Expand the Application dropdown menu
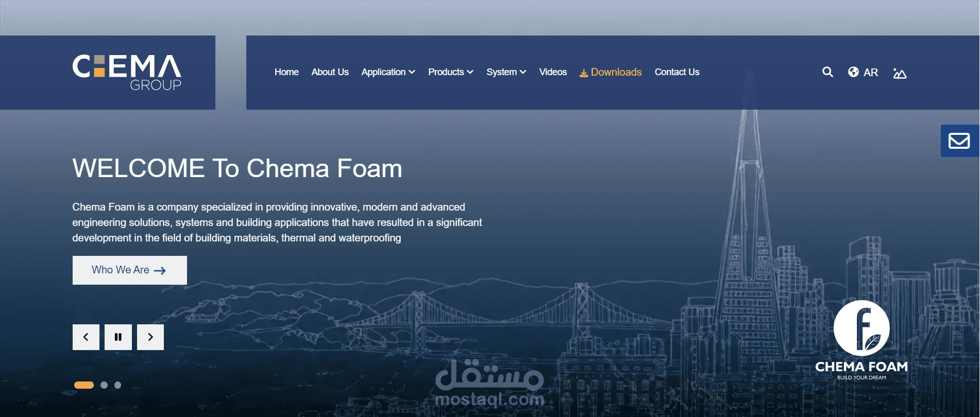This screenshot has width=980, height=417. pos(388,72)
